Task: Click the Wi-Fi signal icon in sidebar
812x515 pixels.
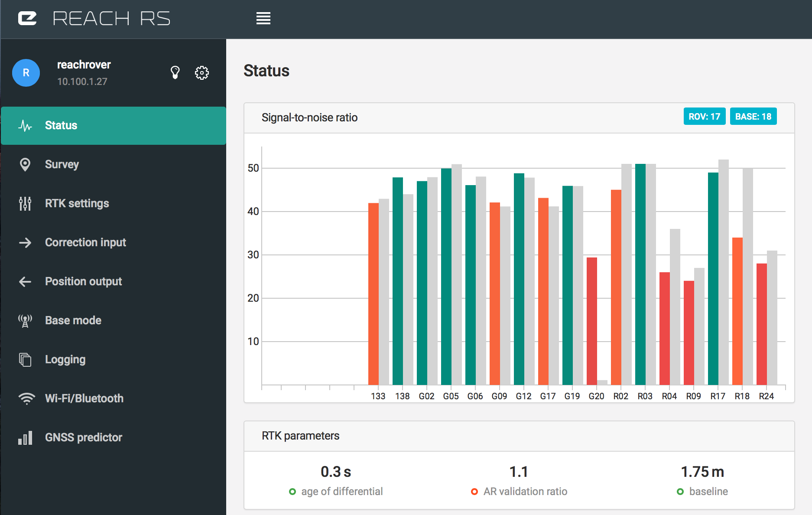Action: pyautogui.click(x=26, y=398)
